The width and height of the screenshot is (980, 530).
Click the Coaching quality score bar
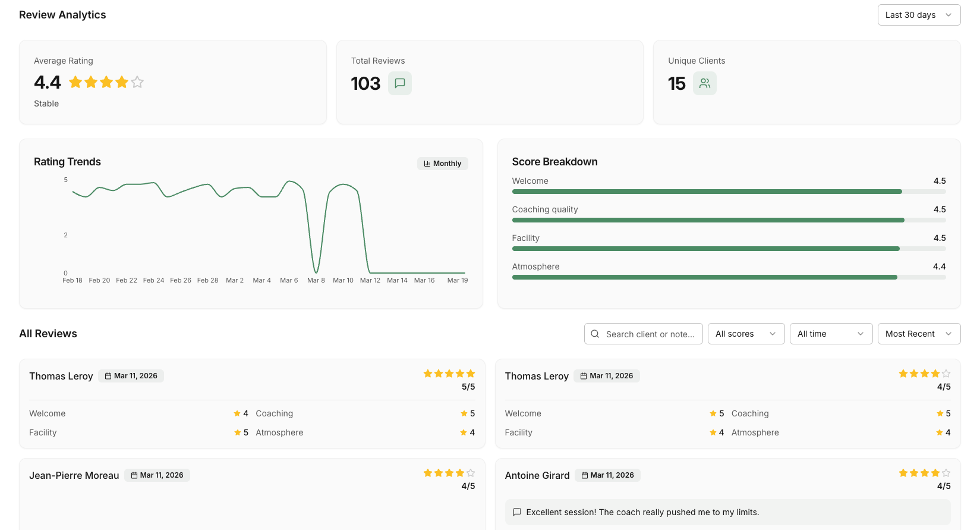coord(729,220)
